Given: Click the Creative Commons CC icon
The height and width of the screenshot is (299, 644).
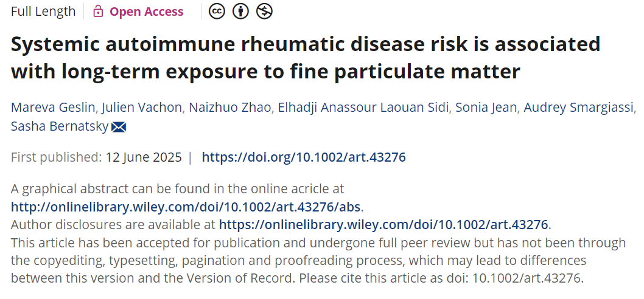Looking at the screenshot, I should coord(217,12).
